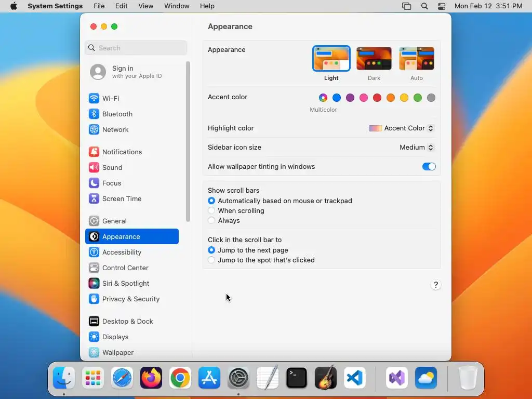Select Light appearance thumbnail
Screen dimensions: 532x399
331,59
